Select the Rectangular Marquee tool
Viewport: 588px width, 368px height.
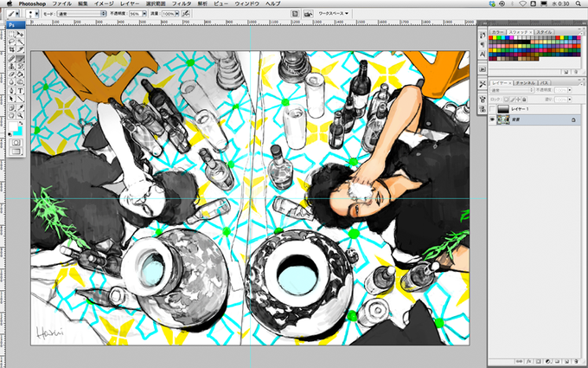click(x=12, y=34)
